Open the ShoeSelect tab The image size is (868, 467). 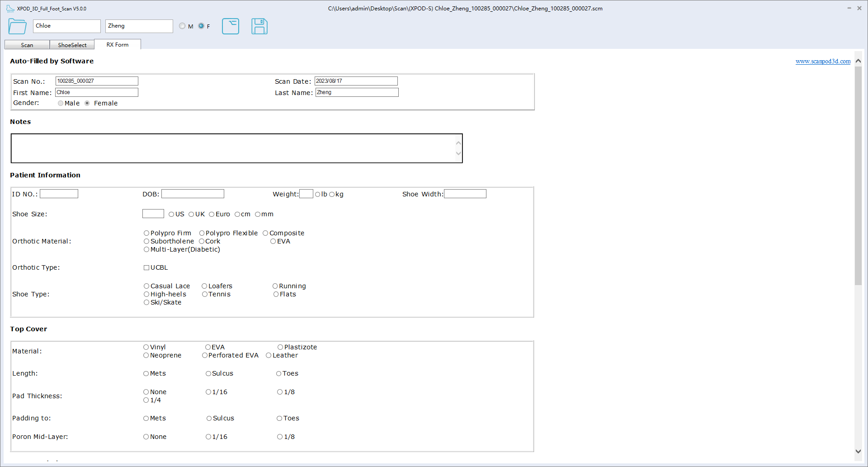72,45
